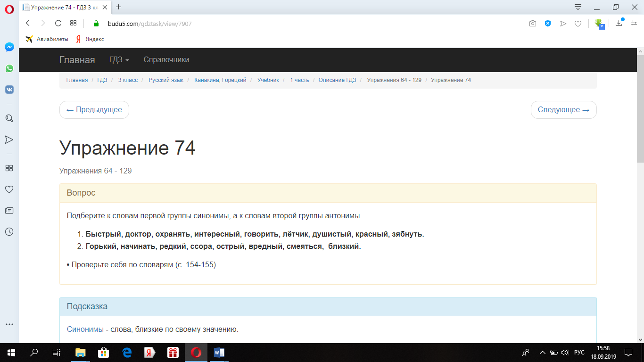
Task: Click ГДЗ in the breadcrumb
Action: pyautogui.click(x=102, y=80)
